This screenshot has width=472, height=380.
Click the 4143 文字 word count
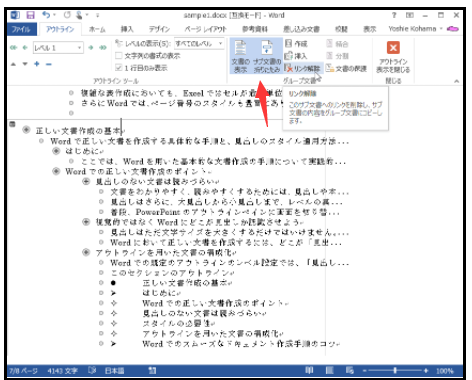[62, 371]
